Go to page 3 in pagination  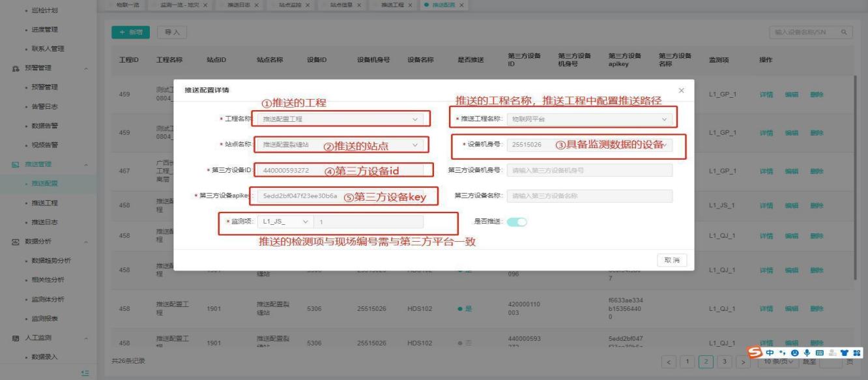[x=723, y=361]
